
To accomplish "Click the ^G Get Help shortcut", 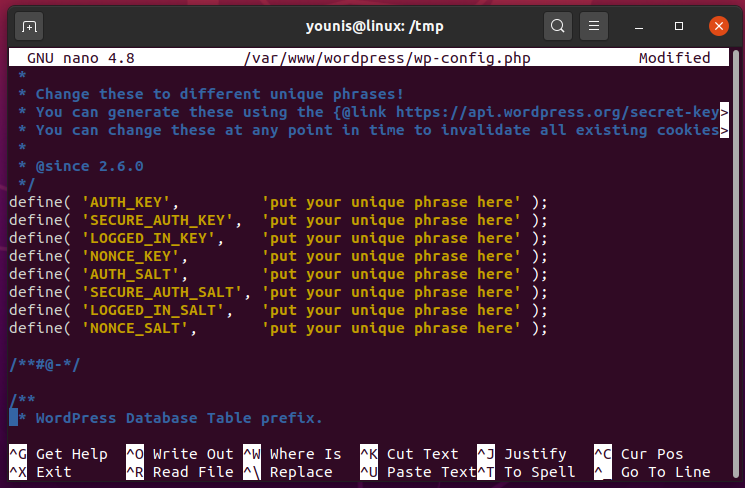I will [60, 454].
